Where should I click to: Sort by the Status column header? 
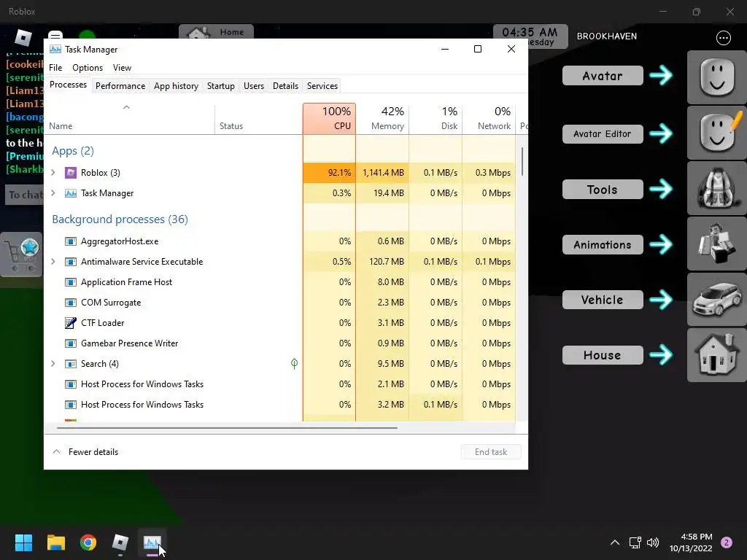click(x=258, y=119)
